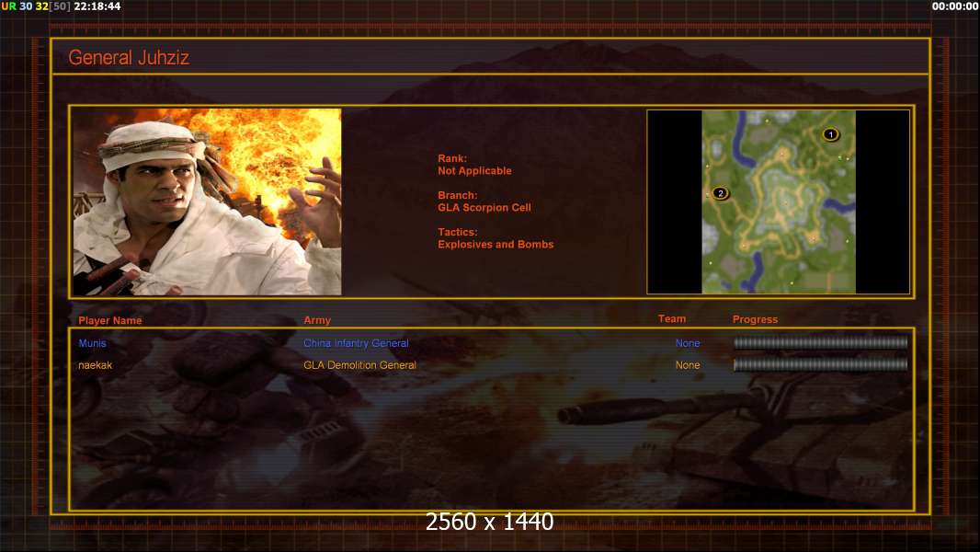
Task: Click player name "naekak"
Action: [95, 365]
